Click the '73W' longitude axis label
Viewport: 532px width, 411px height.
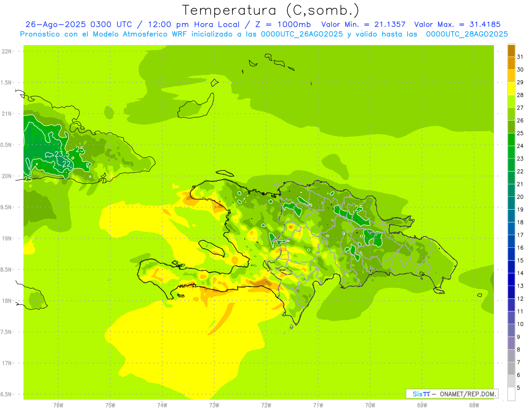214,405
